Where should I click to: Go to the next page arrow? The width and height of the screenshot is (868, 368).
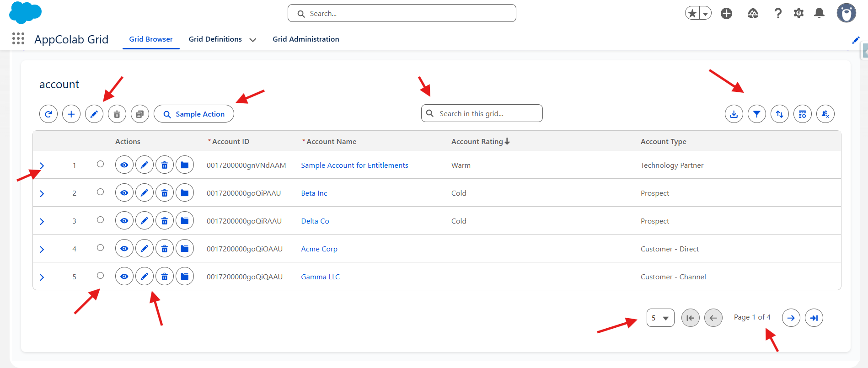[791, 318]
